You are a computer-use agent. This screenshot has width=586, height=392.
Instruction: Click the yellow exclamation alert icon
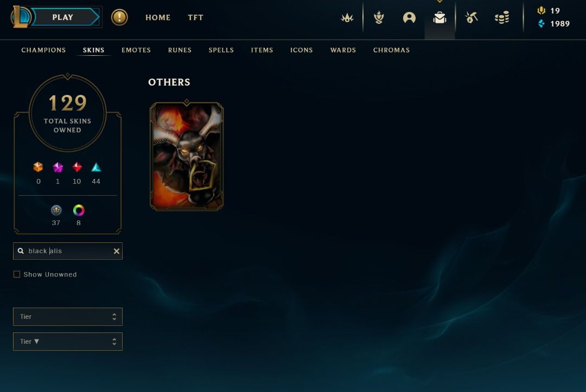pyautogui.click(x=119, y=17)
